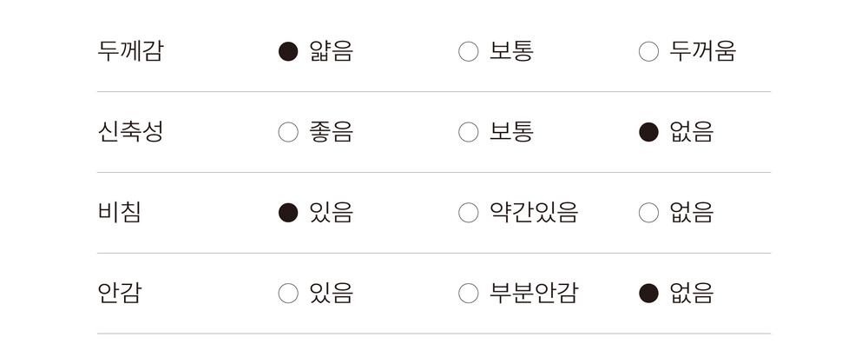Click the 두꺼움 option text
The image size is (868, 357).
click(702, 52)
